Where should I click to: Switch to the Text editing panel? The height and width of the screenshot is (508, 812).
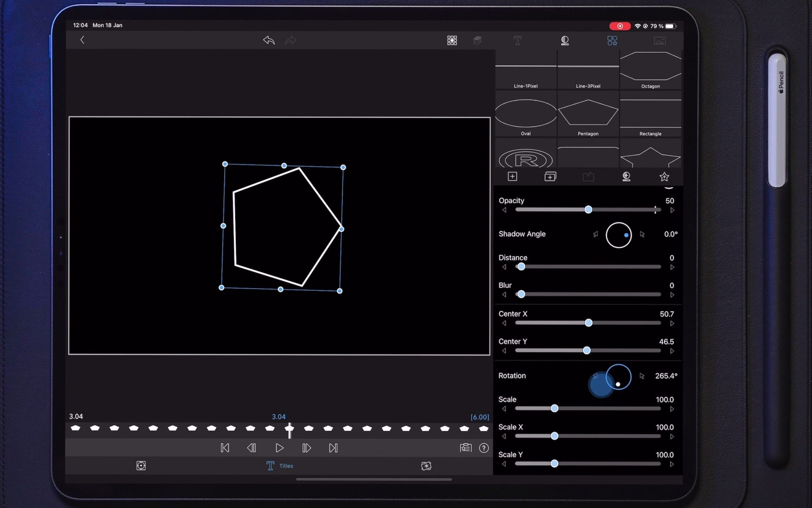(518, 41)
